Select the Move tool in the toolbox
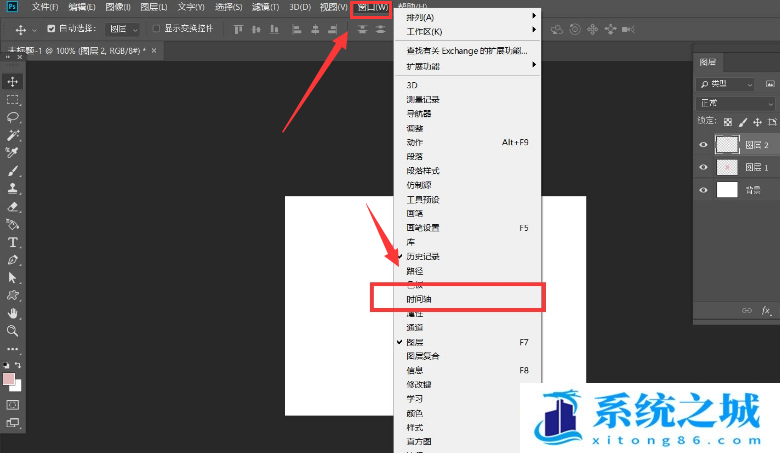This screenshot has width=780, height=453. (x=13, y=81)
